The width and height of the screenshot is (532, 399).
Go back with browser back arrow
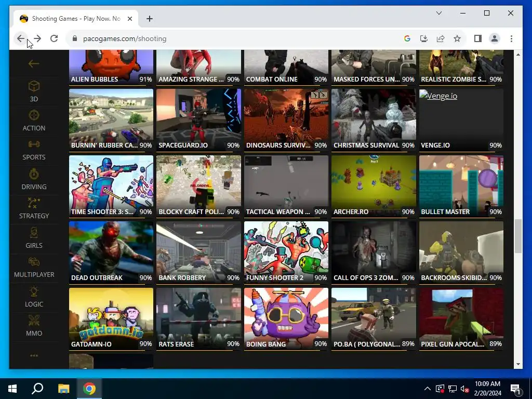[21, 38]
